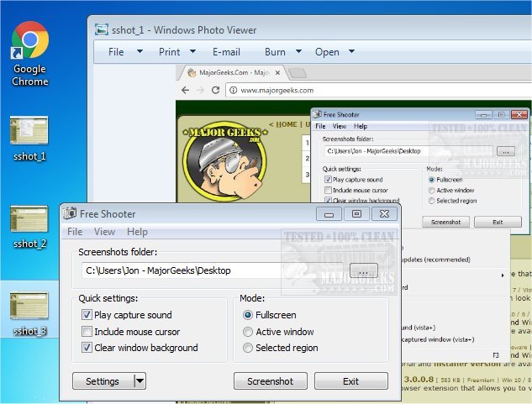Click MajorGeeks tab favicon
This screenshot has width=532, height=404.
tap(192, 72)
